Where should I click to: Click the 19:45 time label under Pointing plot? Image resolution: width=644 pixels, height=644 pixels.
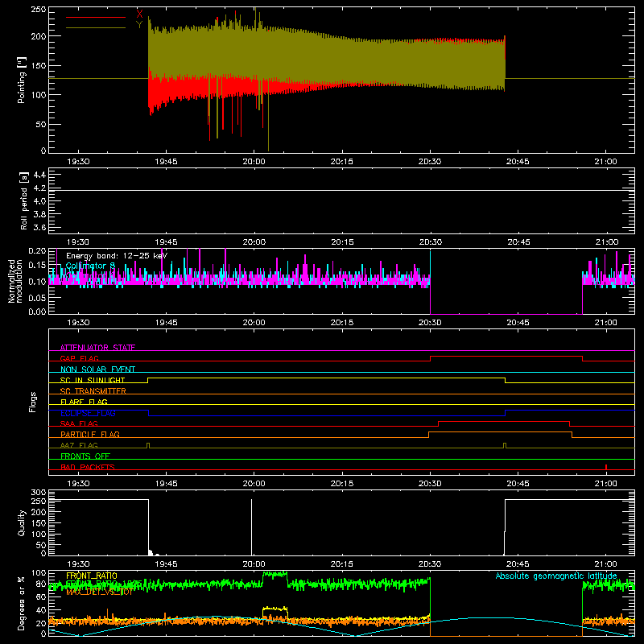[166, 162]
